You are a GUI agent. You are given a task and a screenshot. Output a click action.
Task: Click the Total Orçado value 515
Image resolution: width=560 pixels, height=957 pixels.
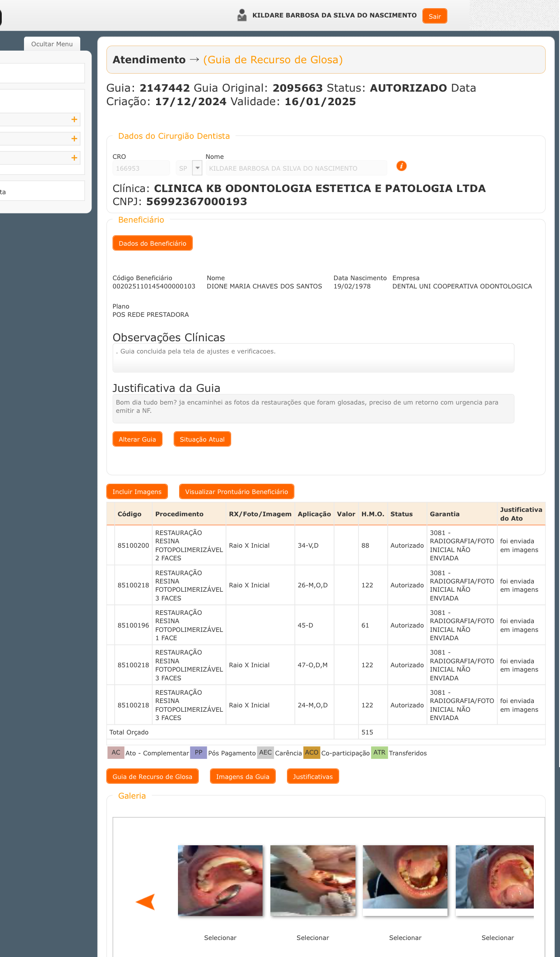tap(367, 732)
